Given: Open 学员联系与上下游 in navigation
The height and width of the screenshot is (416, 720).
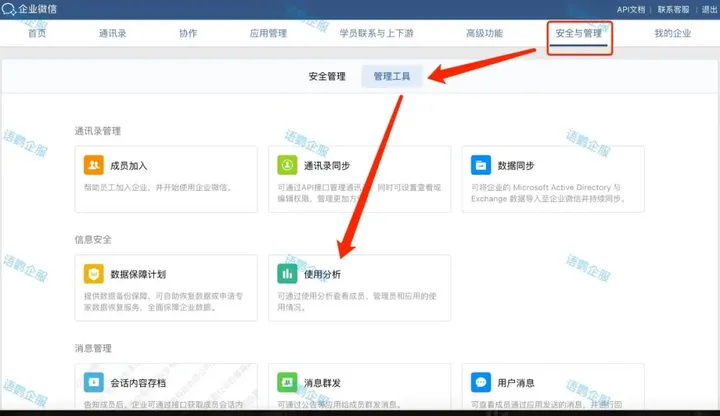Looking at the screenshot, I should coord(377,34).
